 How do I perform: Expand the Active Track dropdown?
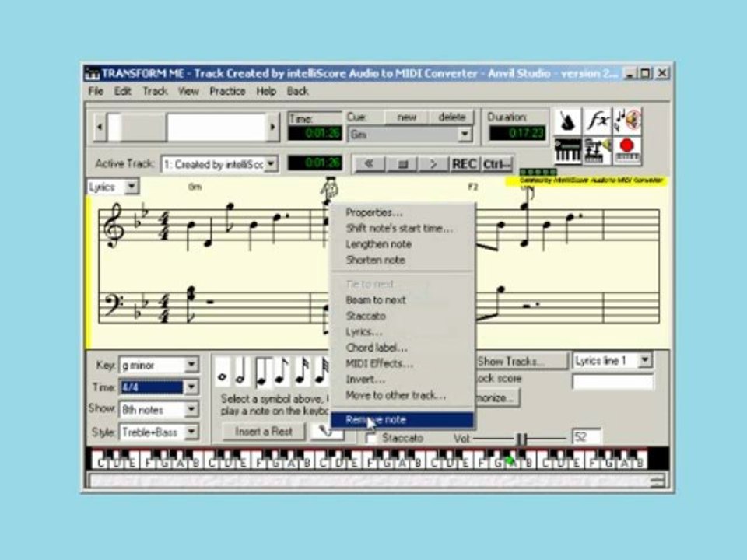(270, 164)
